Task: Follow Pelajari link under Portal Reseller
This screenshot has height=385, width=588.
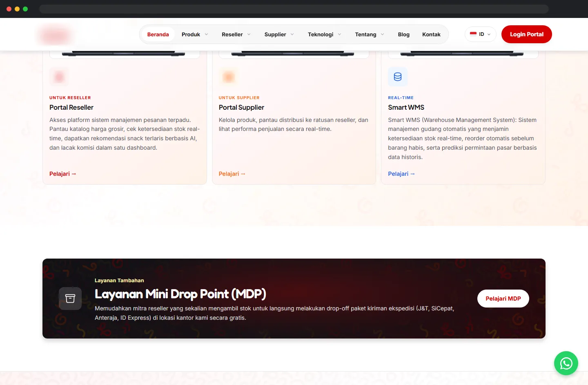Action: 63,174
